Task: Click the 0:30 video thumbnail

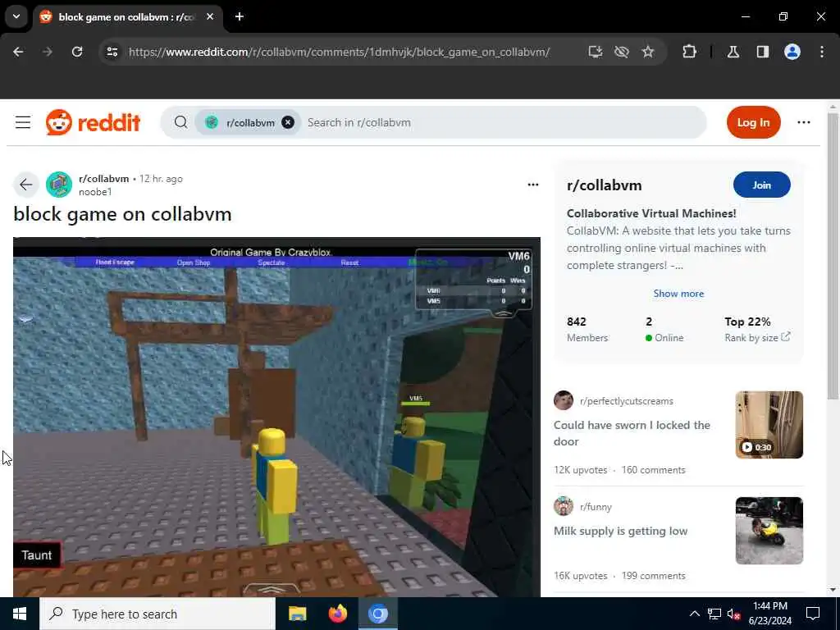Action: point(769,424)
